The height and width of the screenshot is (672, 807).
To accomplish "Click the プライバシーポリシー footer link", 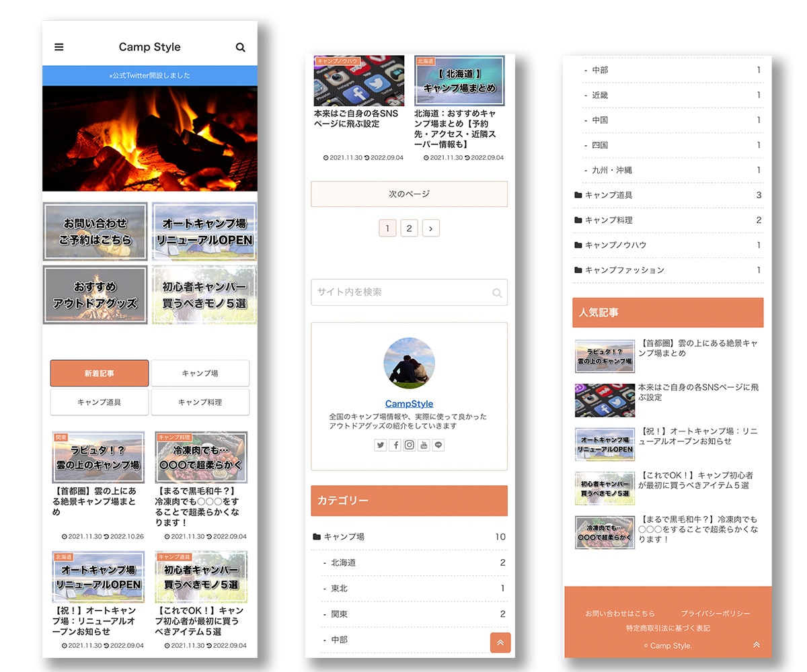I will tap(715, 614).
